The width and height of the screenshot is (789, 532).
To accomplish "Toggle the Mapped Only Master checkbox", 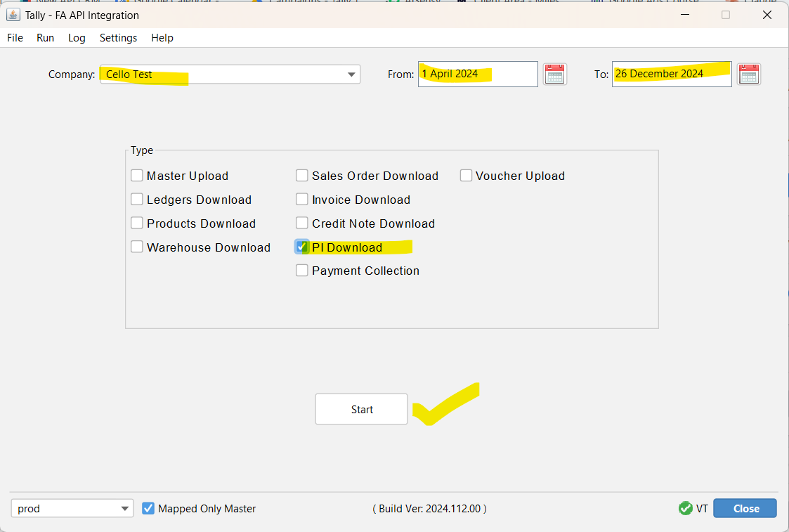I will coord(148,508).
